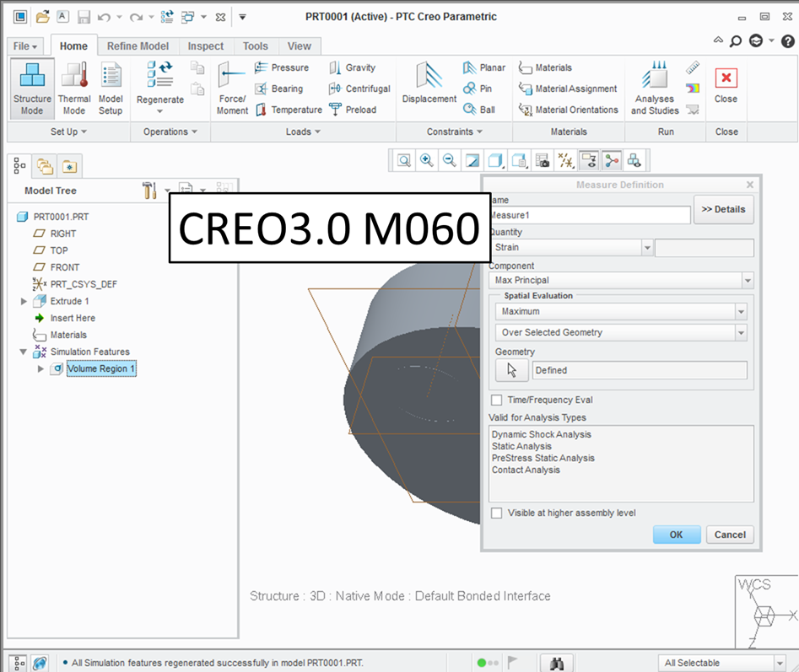Collapse Simulation Features node

click(x=23, y=352)
